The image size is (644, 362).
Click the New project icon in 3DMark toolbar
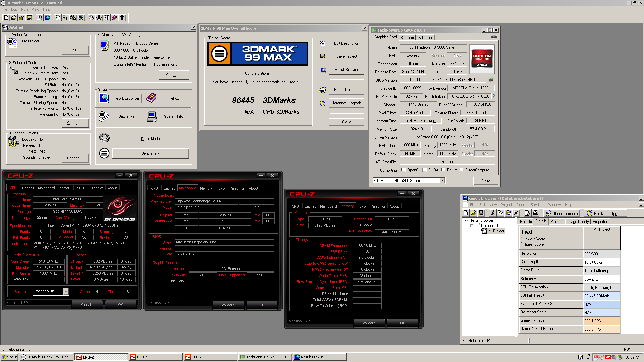click(x=6, y=18)
